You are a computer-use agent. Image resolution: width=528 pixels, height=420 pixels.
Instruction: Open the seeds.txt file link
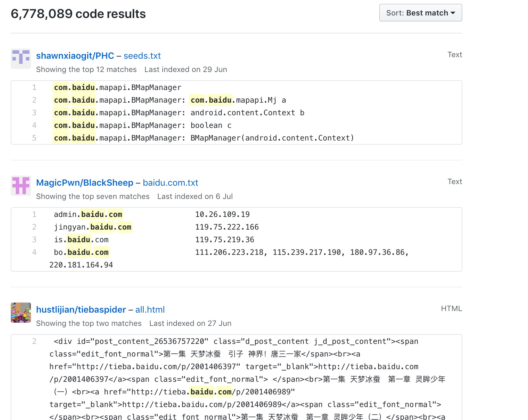click(x=142, y=56)
